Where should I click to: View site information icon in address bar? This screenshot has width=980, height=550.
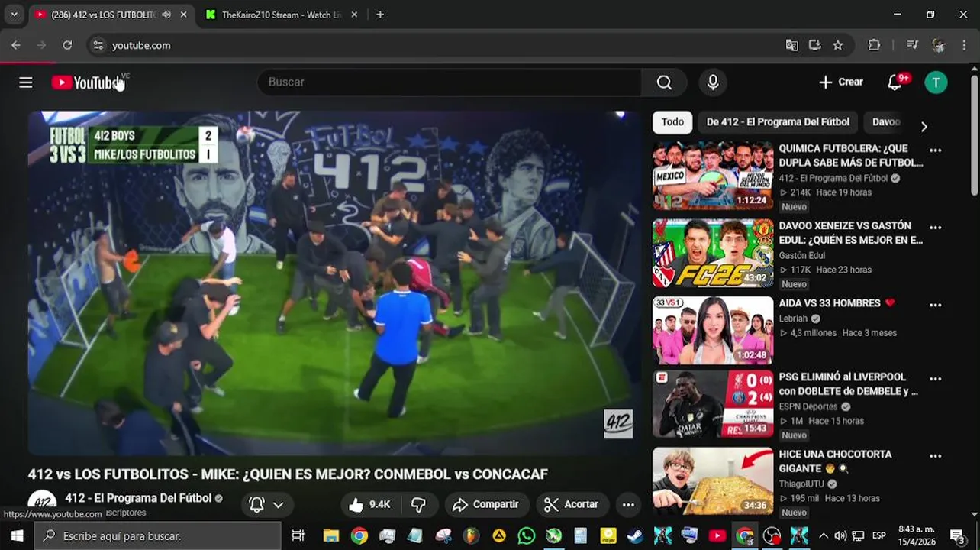coord(98,45)
